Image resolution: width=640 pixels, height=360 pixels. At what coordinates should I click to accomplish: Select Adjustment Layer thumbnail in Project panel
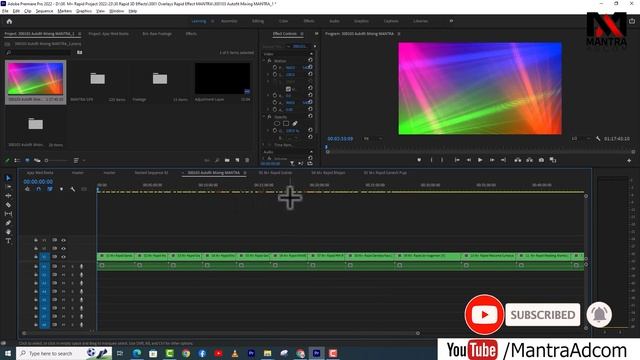[222, 79]
